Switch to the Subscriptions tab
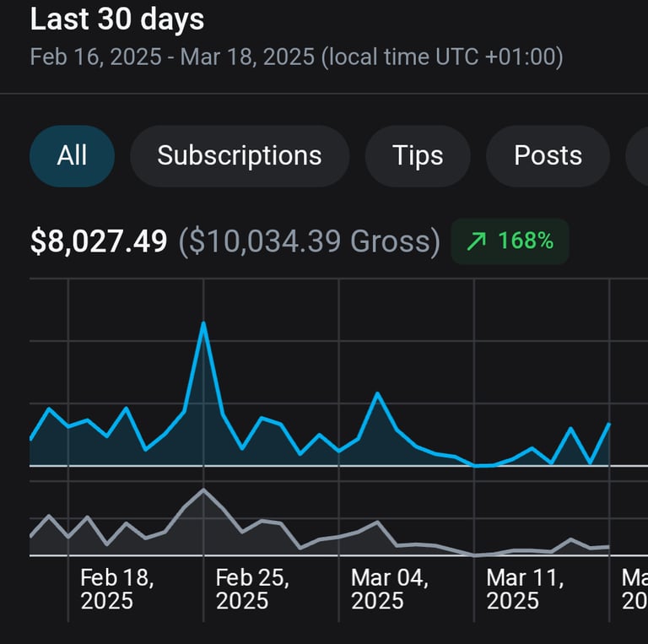Image resolution: width=648 pixels, height=644 pixels. [239, 155]
